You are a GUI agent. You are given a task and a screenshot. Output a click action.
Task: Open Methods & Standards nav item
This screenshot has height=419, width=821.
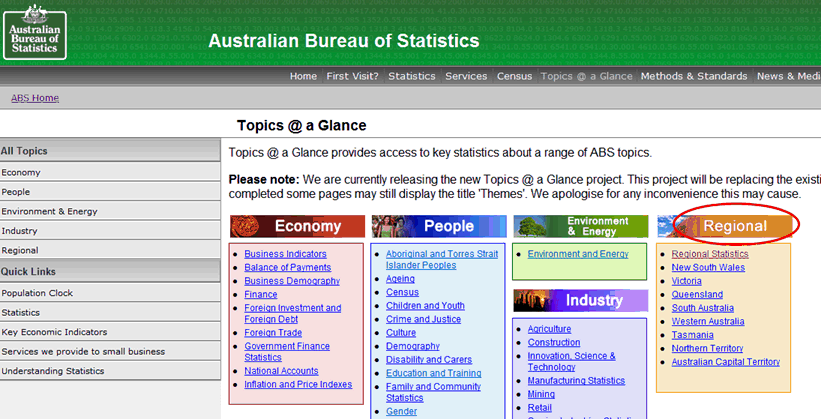(694, 76)
